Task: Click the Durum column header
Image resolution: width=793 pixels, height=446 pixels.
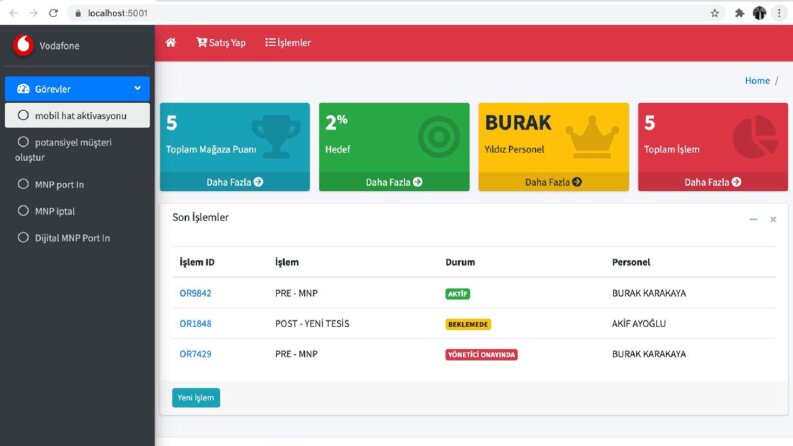Action: (x=460, y=262)
